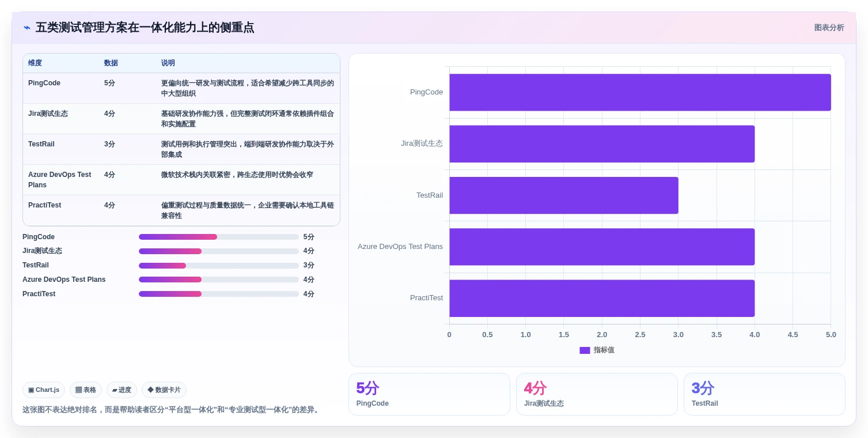Click the footnote about 平台型一体化
The height and width of the screenshot is (438, 868).
[x=171, y=410]
